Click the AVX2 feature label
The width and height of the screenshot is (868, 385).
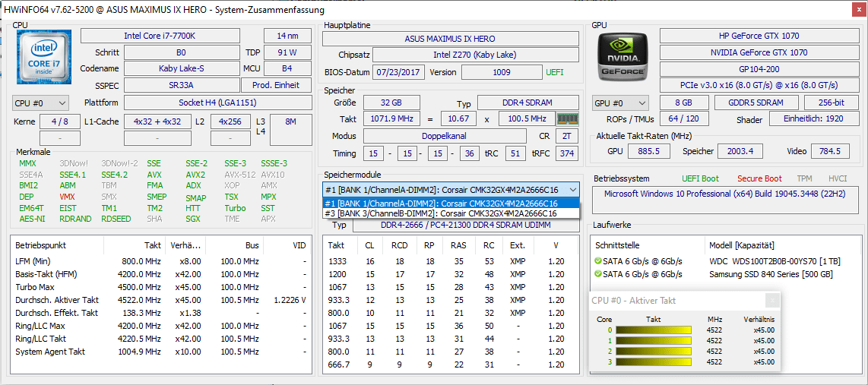pos(195,174)
